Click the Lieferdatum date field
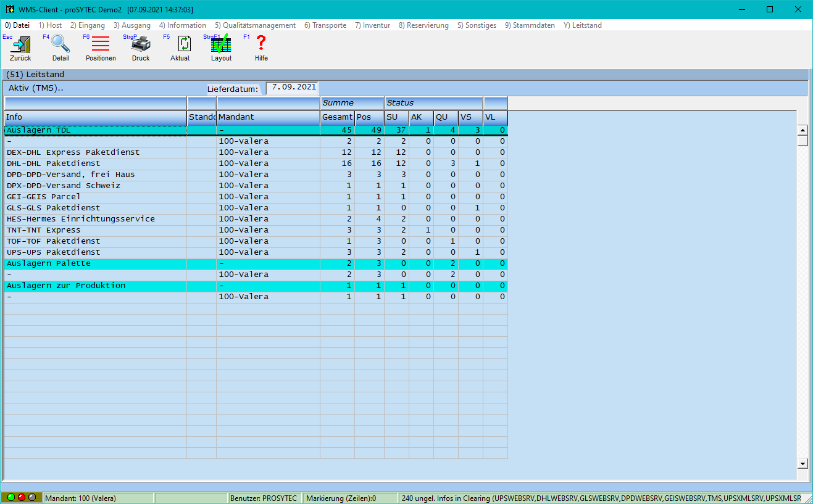The height and width of the screenshot is (504, 813). tap(292, 88)
